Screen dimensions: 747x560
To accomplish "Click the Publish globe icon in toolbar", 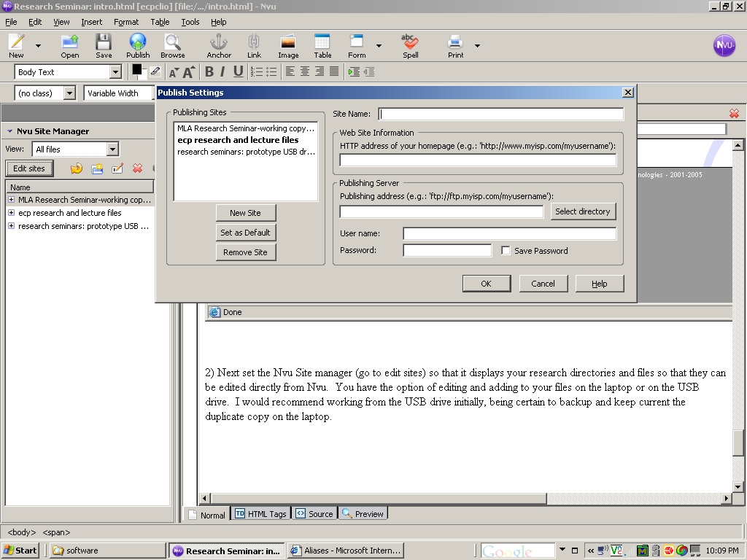I will (x=138, y=42).
